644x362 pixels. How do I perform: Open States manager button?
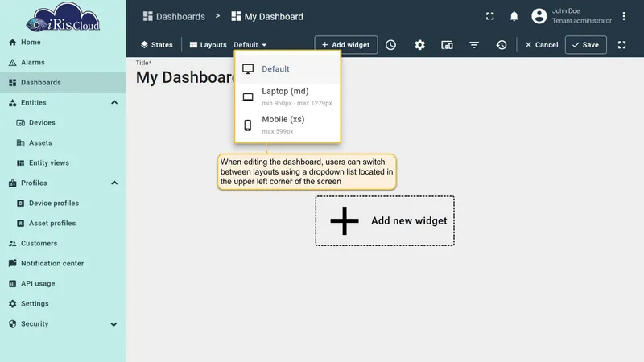coord(156,45)
